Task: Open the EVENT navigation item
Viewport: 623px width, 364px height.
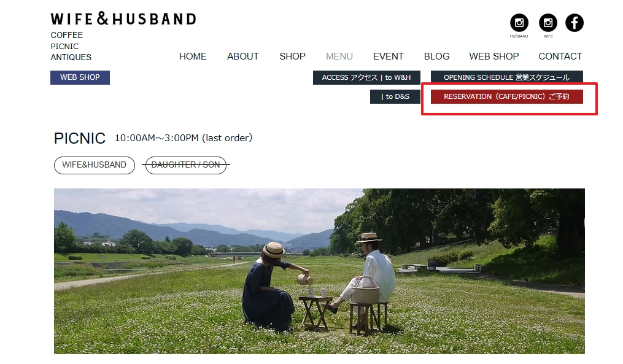Action: coord(388,56)
